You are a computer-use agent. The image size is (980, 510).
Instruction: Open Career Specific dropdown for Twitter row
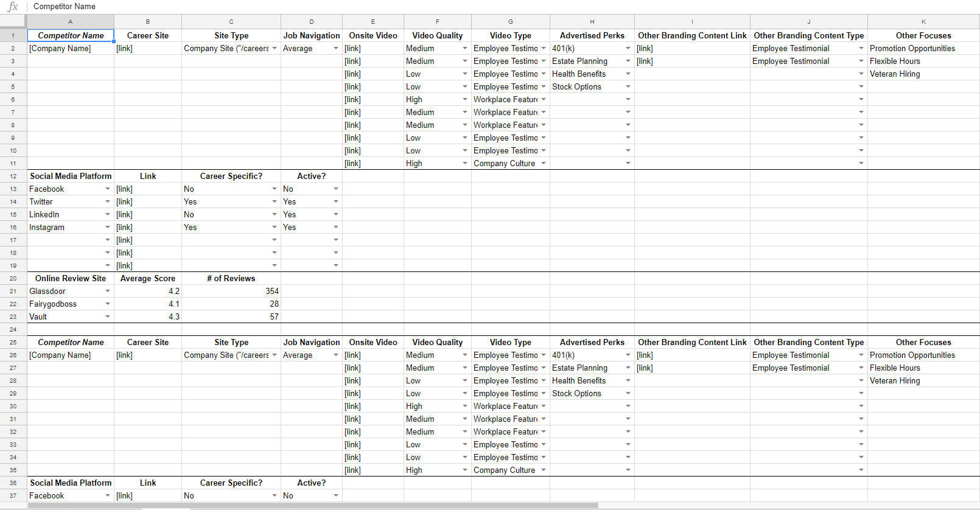point(275,201)
